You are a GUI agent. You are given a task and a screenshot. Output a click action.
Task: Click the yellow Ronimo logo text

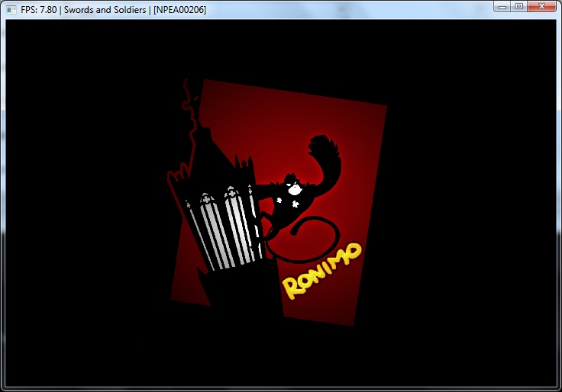coord(321,270)
